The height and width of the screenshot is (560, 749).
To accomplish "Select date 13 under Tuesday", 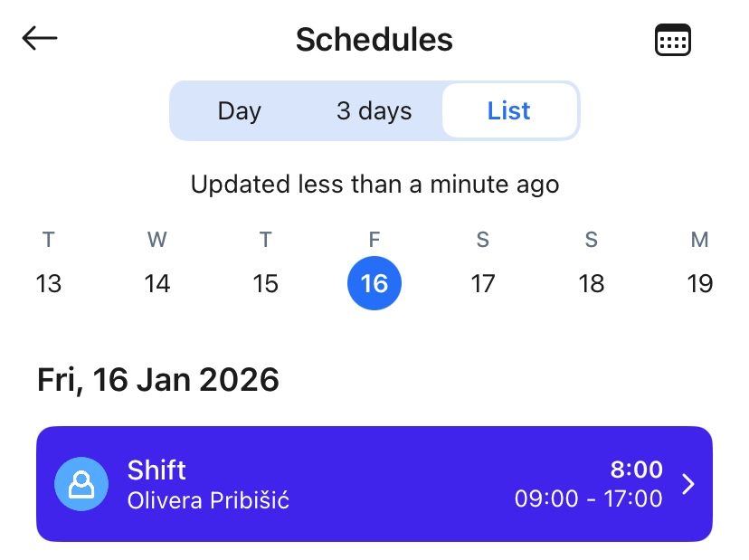I will click(49, 283).
